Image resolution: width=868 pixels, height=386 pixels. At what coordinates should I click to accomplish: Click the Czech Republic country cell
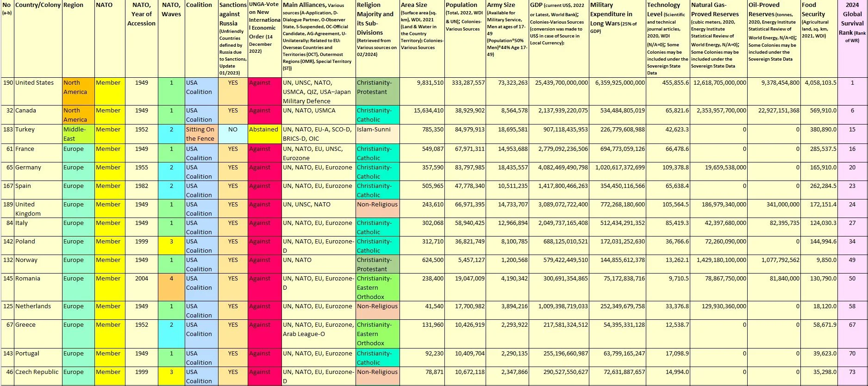click(38, 376)
